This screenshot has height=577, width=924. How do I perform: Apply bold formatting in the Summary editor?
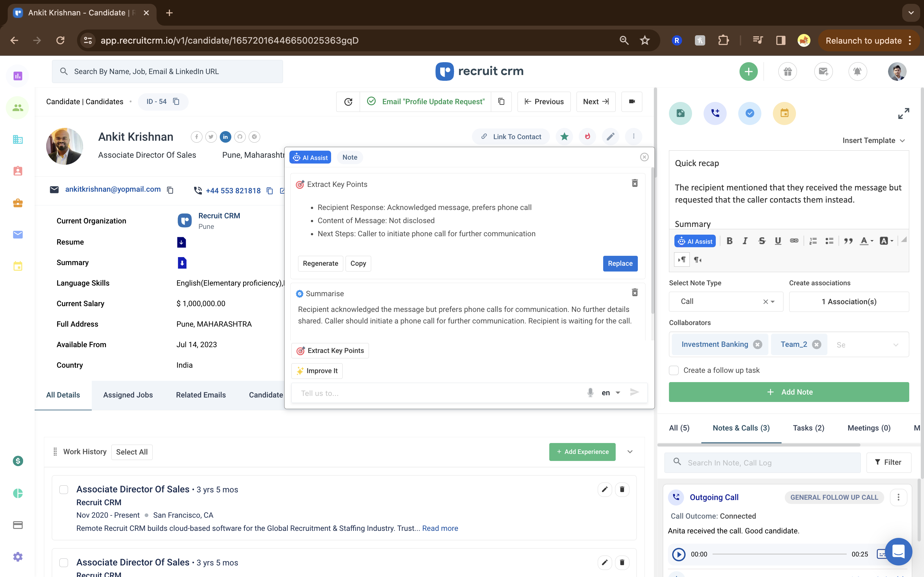tap(730, 241)
